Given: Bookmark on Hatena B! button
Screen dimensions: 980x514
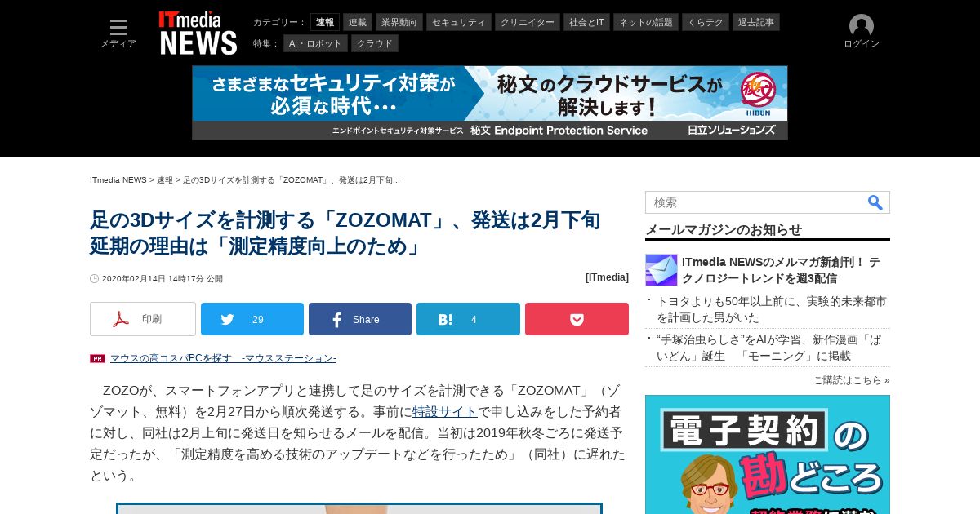Looking at the screenshot, I should (x=468, y=319).
